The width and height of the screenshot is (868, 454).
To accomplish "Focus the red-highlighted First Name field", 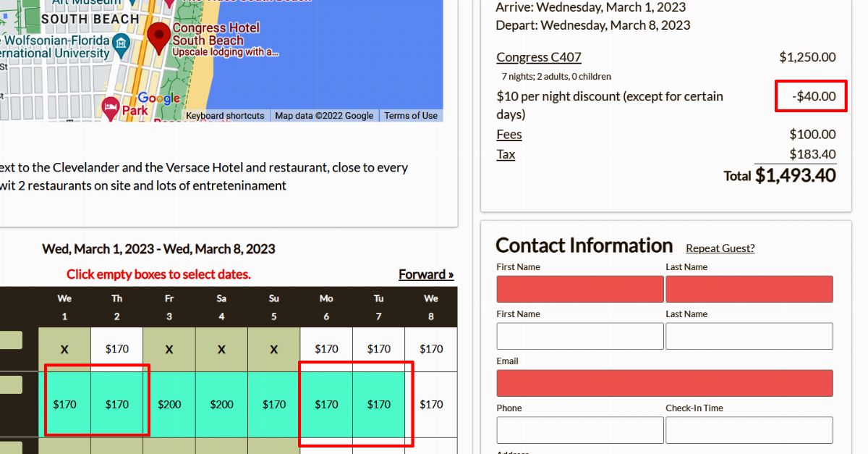I will tap(580, 289).
